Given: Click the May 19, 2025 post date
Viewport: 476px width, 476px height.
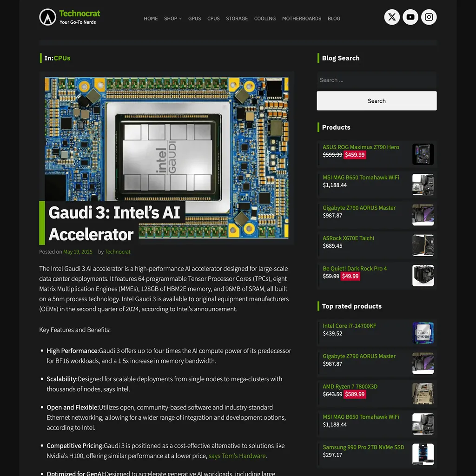Looking at the screenshot, I should tap(78, 252).
